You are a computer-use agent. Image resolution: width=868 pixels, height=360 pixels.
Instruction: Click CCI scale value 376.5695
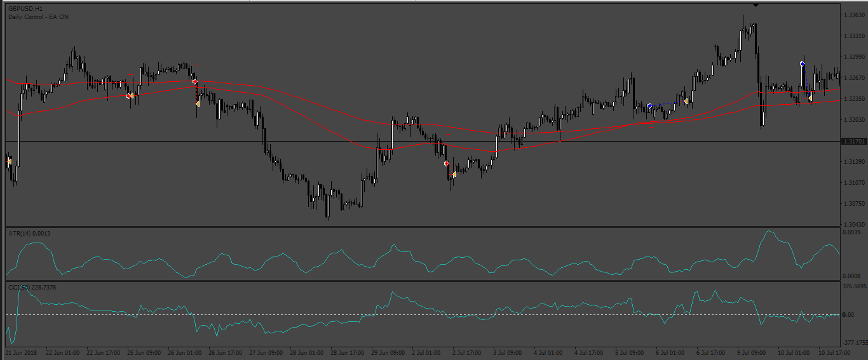[x=854, y=286]
